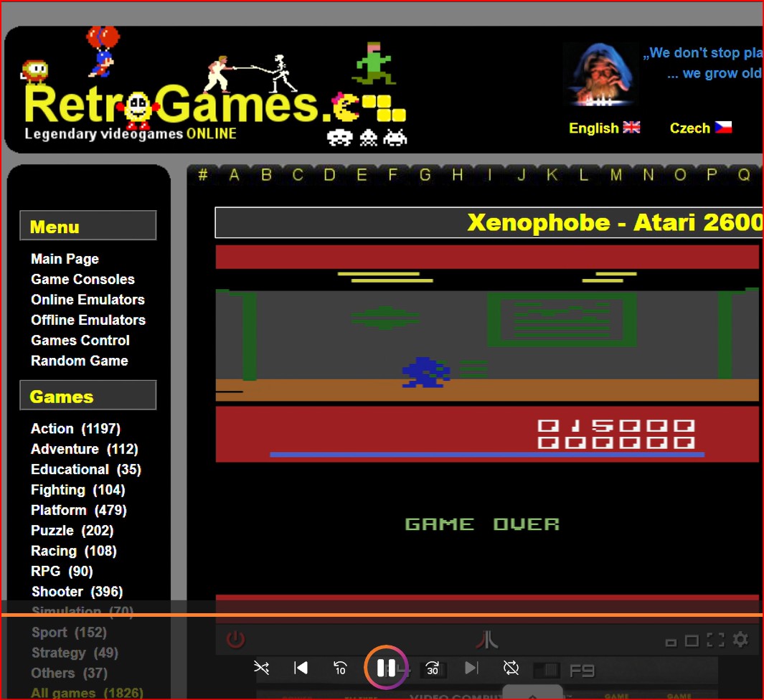Switch language to English
The height and width of the screenshot is (700, 764).
pyautogui.click(x=604, y=128)
